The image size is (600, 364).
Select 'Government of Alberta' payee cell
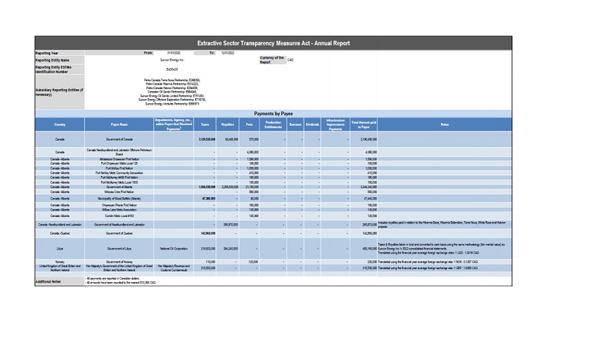point(119,187)
